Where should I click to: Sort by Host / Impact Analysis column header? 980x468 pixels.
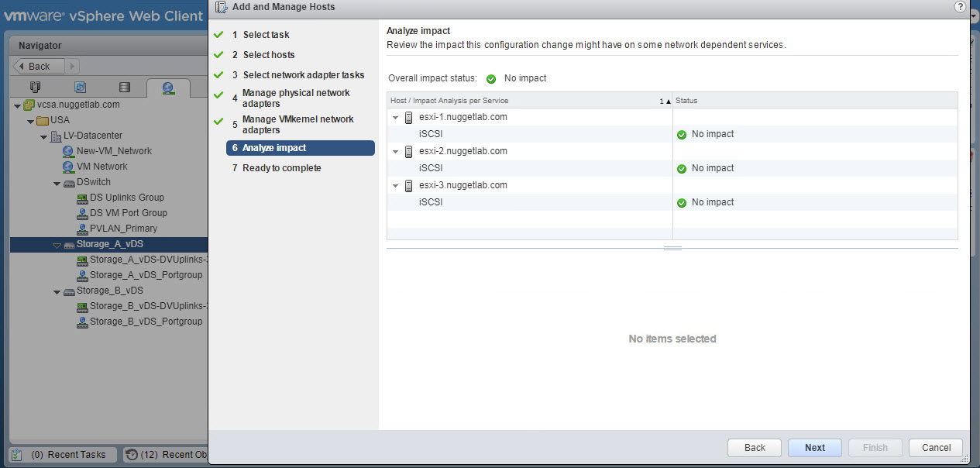tap(449, 101)
